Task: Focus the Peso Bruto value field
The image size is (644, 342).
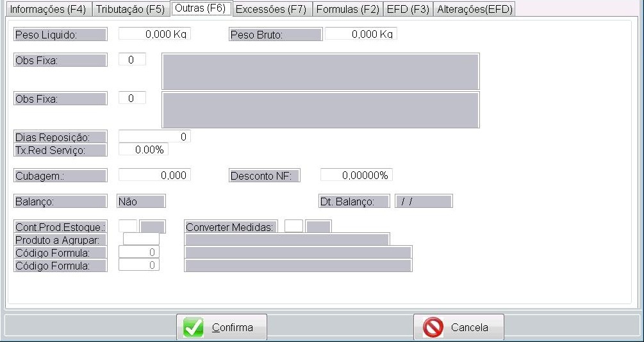Action: point(361,34)
